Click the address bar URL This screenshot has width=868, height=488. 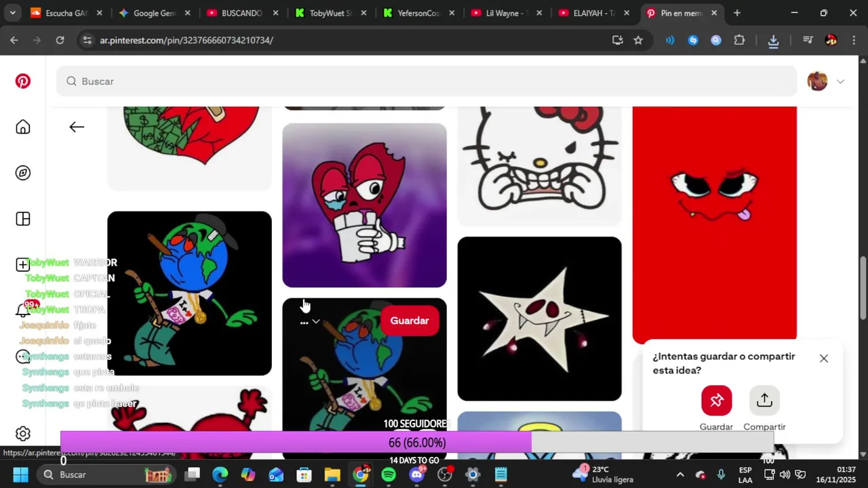click(x=186, y=40)
